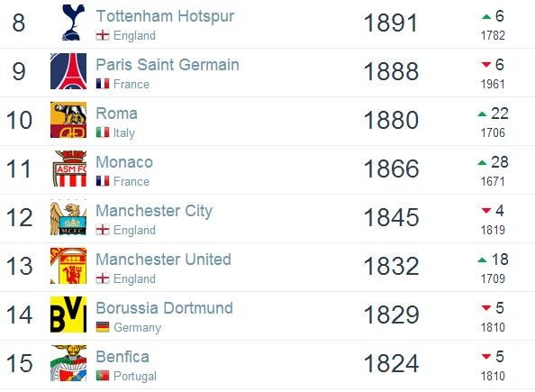Follow the Roma team name link

click(117, 114)
